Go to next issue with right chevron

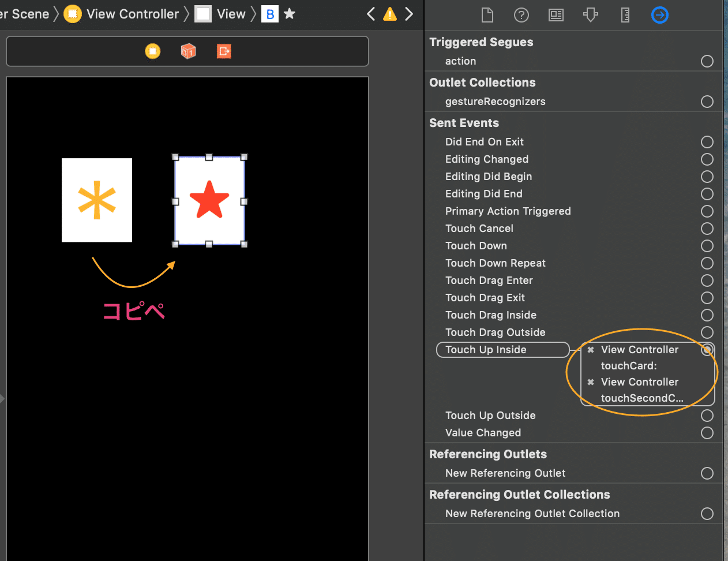pos(409,14)
